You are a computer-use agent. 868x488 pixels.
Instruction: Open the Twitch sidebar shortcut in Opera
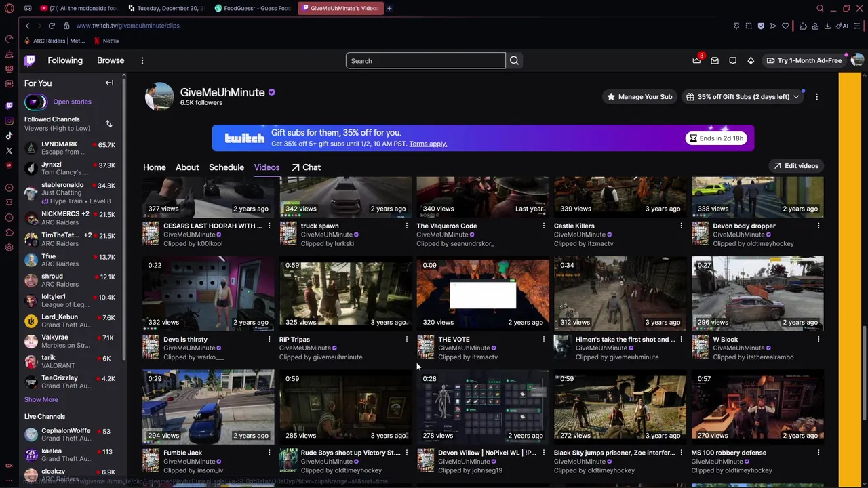tap(9, 106)
